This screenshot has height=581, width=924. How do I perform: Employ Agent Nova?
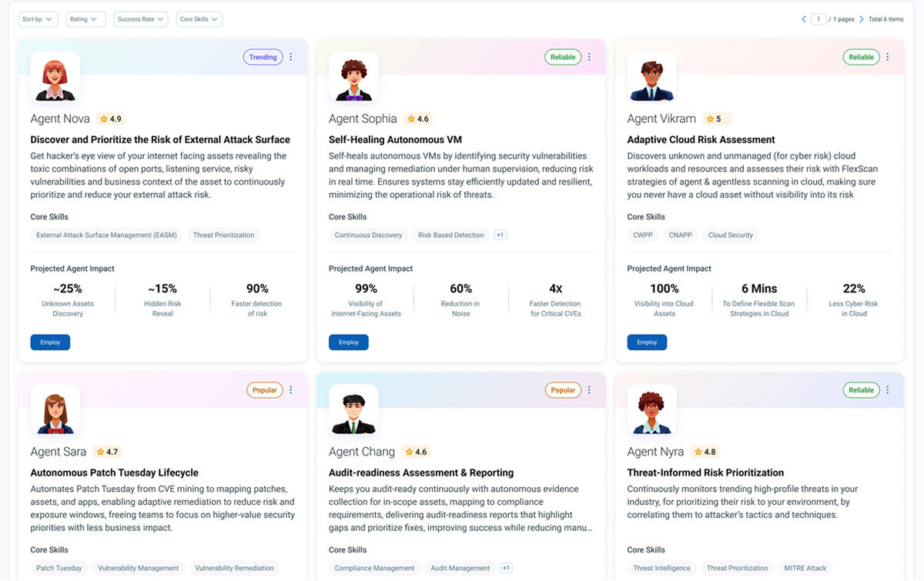point(50,342)
